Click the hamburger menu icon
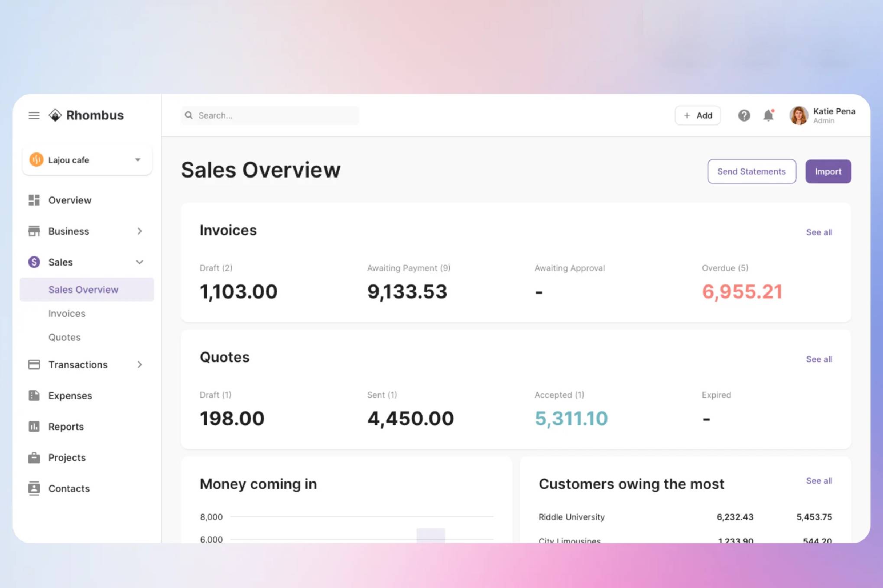The image size is (883, 588). pos(34,115)
